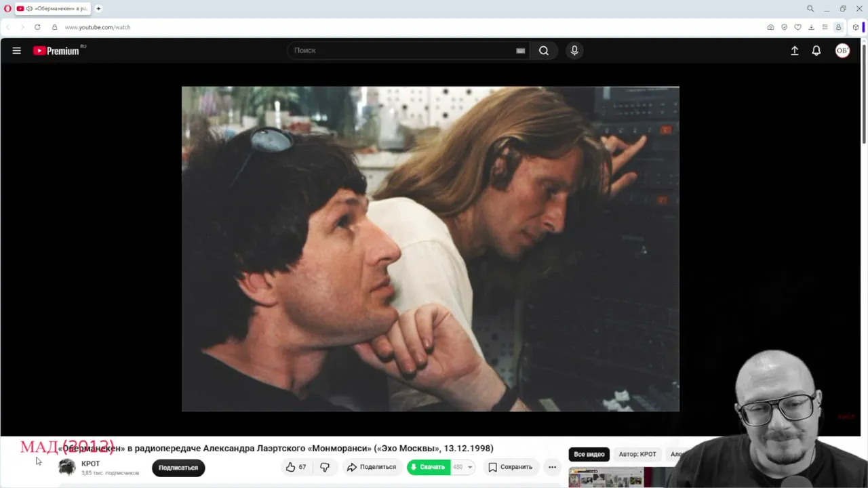Open browser downloads panel
Screen dimensions: 868x488
811,27
